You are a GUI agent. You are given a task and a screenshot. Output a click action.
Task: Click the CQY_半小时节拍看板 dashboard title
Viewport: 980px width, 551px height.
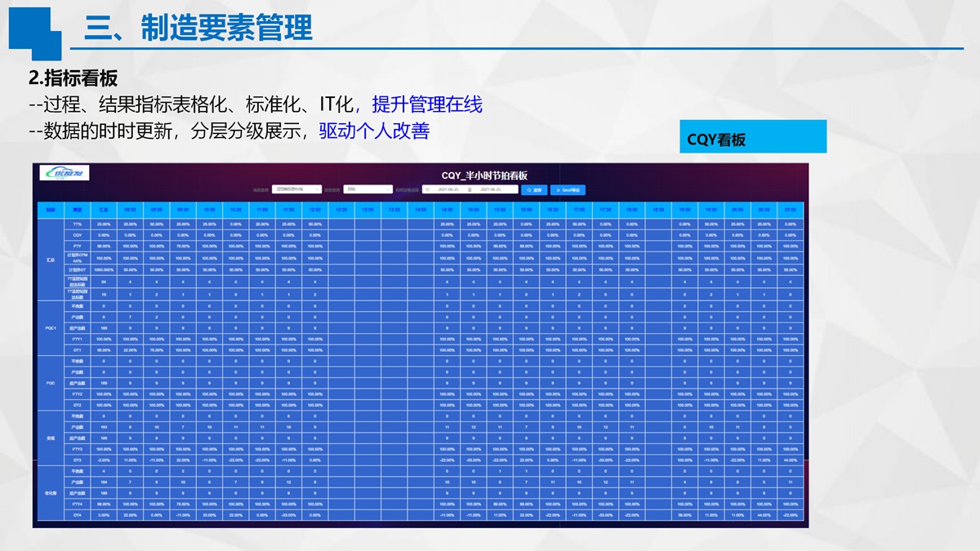click(x=484, y=175)
